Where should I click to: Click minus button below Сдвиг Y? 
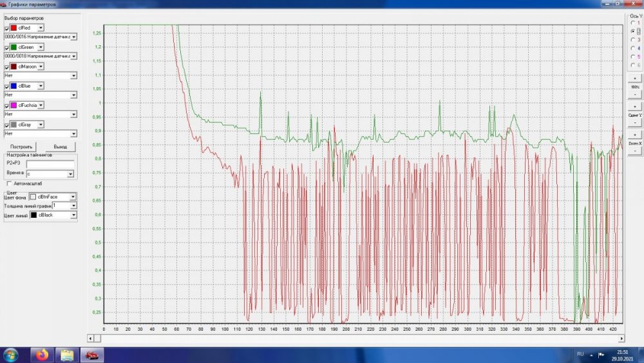tap(635, 123)
